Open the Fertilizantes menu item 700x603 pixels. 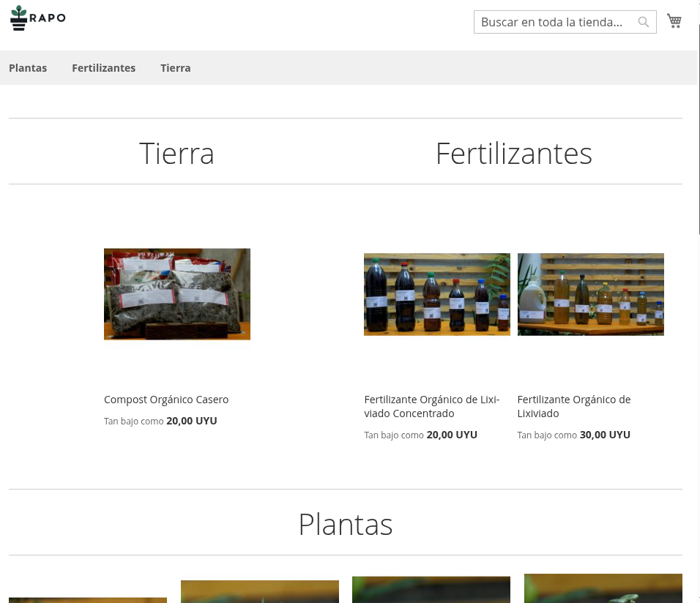[103, 68]
